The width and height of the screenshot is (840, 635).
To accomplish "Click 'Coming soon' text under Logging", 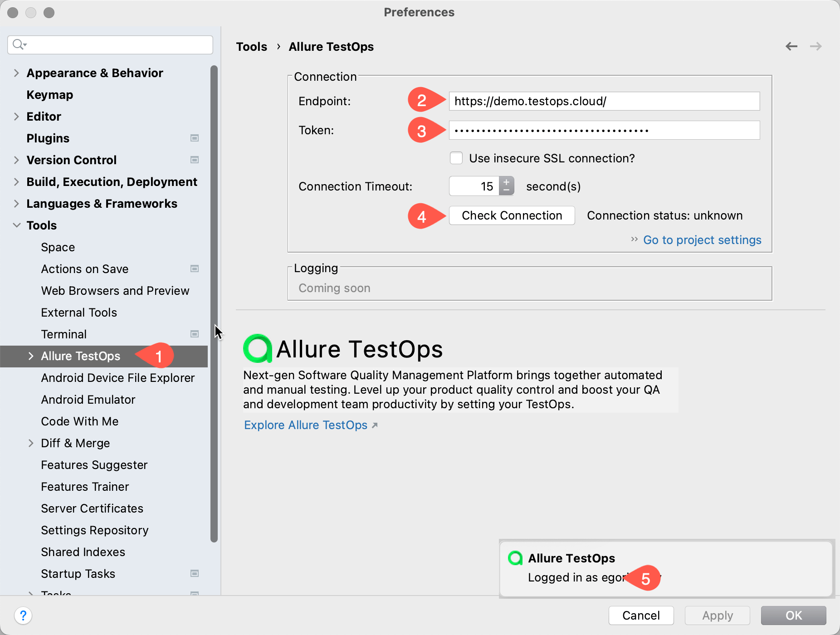I will click(x=334, y=288).
